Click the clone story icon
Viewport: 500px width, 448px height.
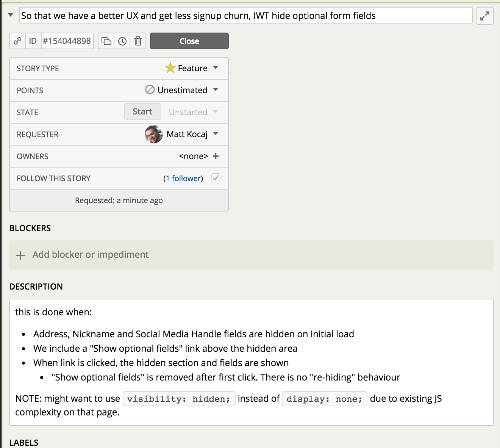[106, 41]
